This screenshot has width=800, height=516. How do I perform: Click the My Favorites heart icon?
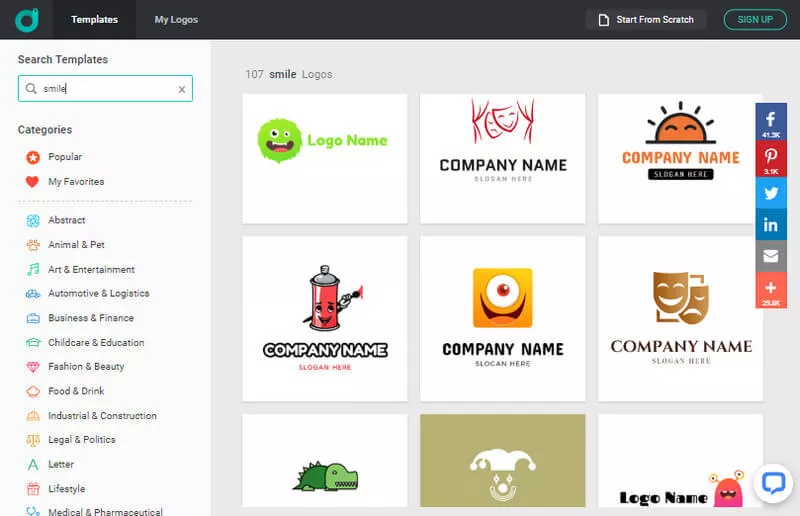(x=32, y=182)
